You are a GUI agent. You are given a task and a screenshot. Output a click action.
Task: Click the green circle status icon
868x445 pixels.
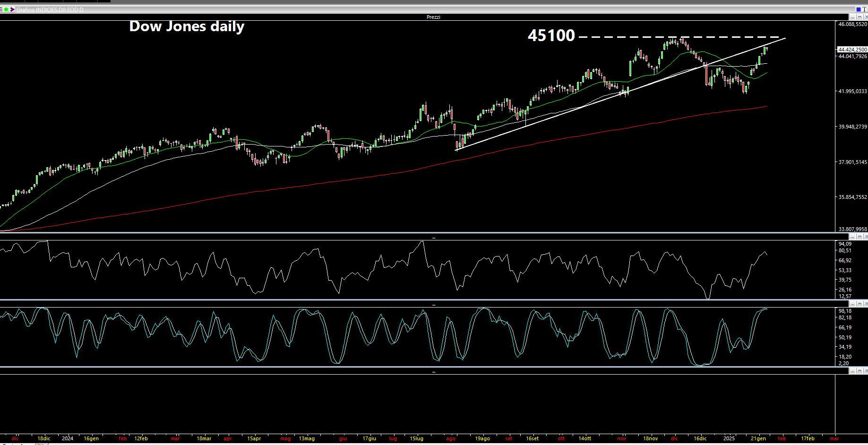[x=6, y=9]
